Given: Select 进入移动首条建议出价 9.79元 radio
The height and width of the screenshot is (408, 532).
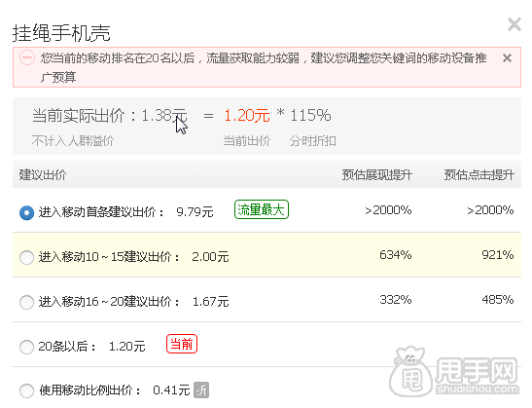Looking at the screenshot, I should [x=27, y=213].
